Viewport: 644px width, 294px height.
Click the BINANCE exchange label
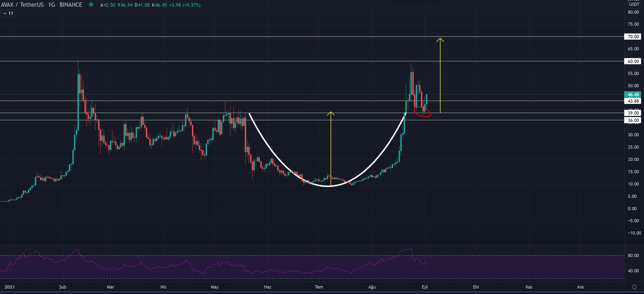[x=71, y=5]
